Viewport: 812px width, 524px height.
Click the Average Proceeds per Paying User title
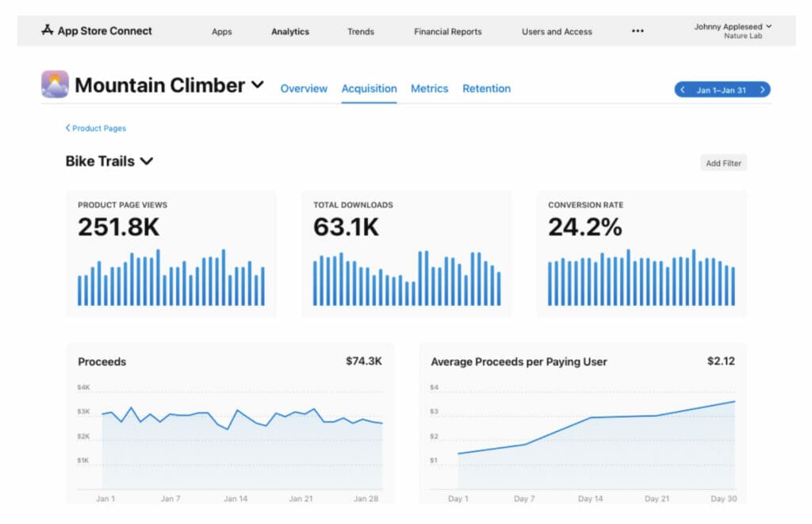pyautogui.click(x=519, y=361)
